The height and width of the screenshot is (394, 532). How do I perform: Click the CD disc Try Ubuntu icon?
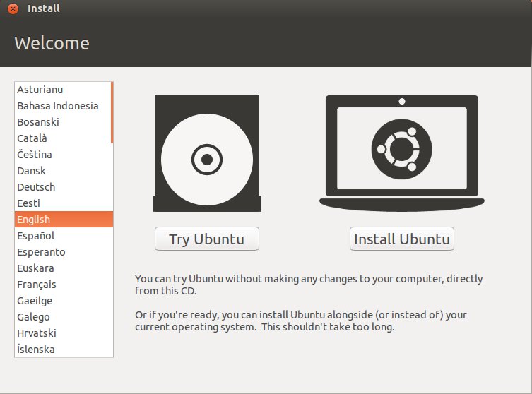tap(207, 153)
